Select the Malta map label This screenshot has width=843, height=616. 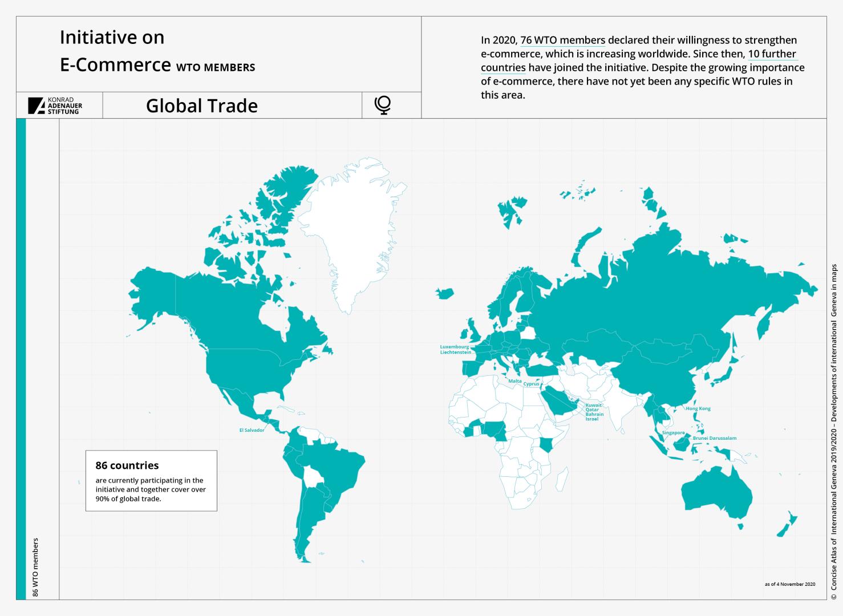tap(514, 381)
